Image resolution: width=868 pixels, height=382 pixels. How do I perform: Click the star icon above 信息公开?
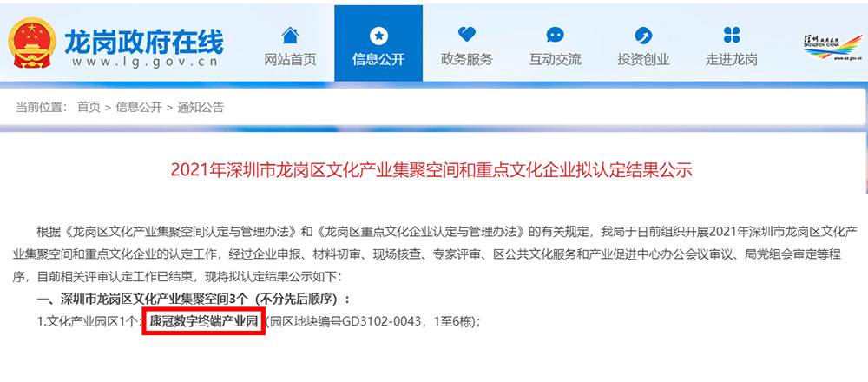(x=378, y=36)
